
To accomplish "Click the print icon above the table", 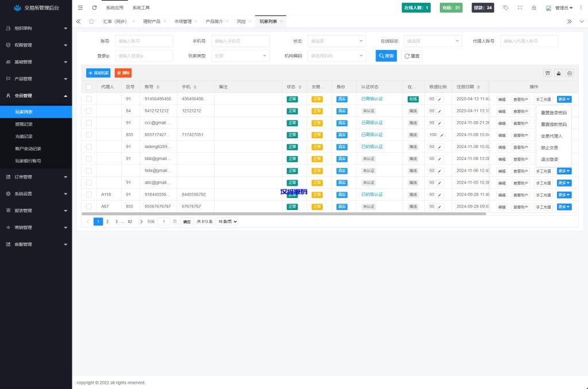I will [569, 73].
